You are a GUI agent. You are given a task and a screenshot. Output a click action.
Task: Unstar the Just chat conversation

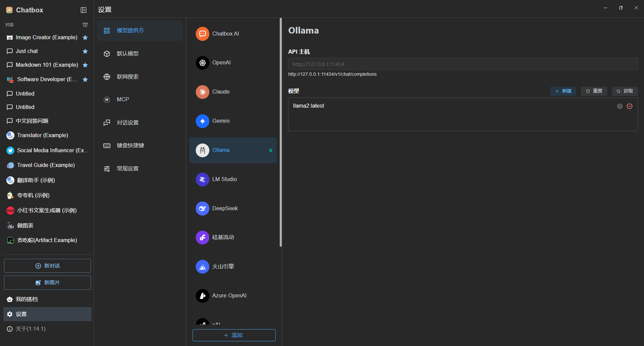pyautogui.click(x=85, y=51)
